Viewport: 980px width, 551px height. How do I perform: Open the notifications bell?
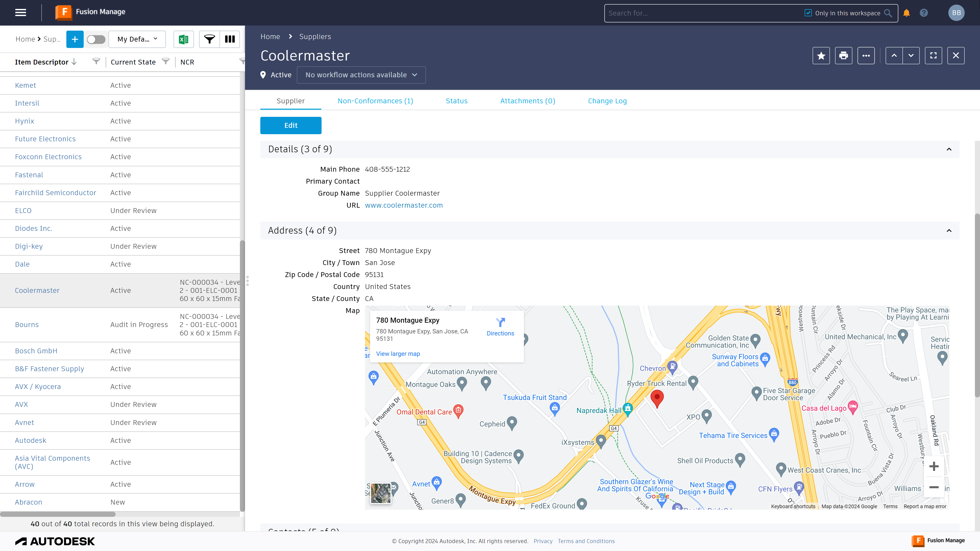tap(906, 12)
